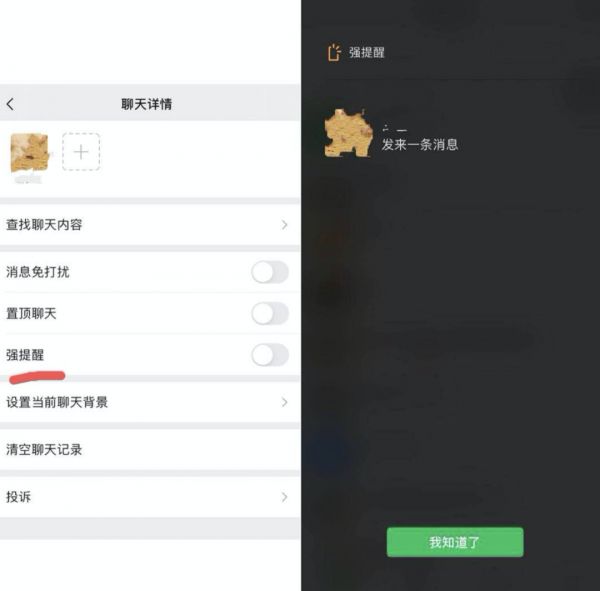Open 设置当前聊天背景 option
Viewport: 600px width, 591px height.
150,402
